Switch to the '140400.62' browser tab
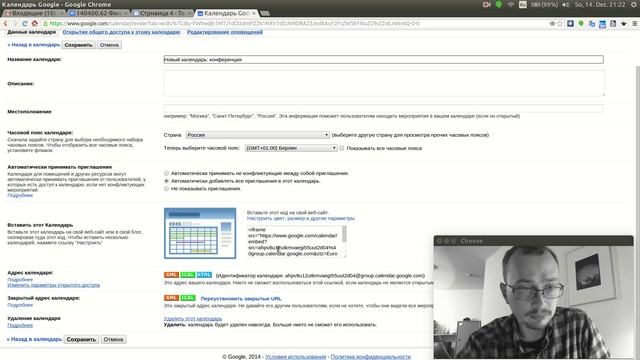 pos(99,13)
